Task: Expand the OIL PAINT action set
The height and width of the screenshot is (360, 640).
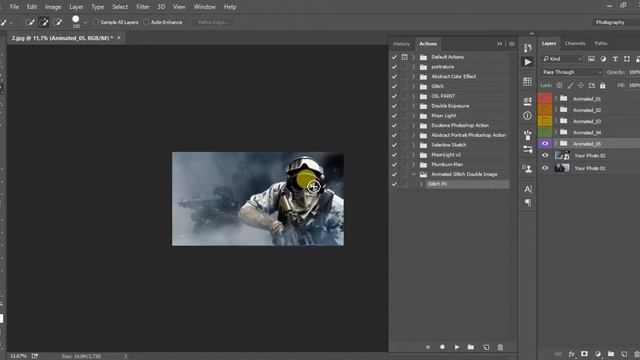Action: (x=413, y=96)
